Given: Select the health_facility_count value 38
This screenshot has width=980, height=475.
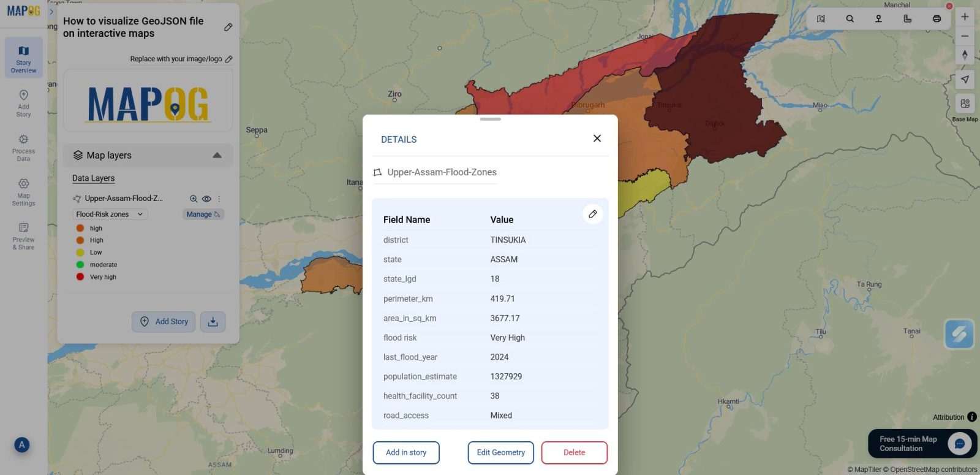Looking at the screenshot, I should (x=495, y=396).
